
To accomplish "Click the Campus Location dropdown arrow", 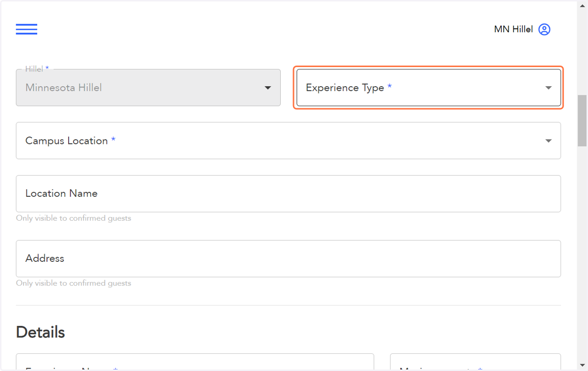I will coord(548,141).
